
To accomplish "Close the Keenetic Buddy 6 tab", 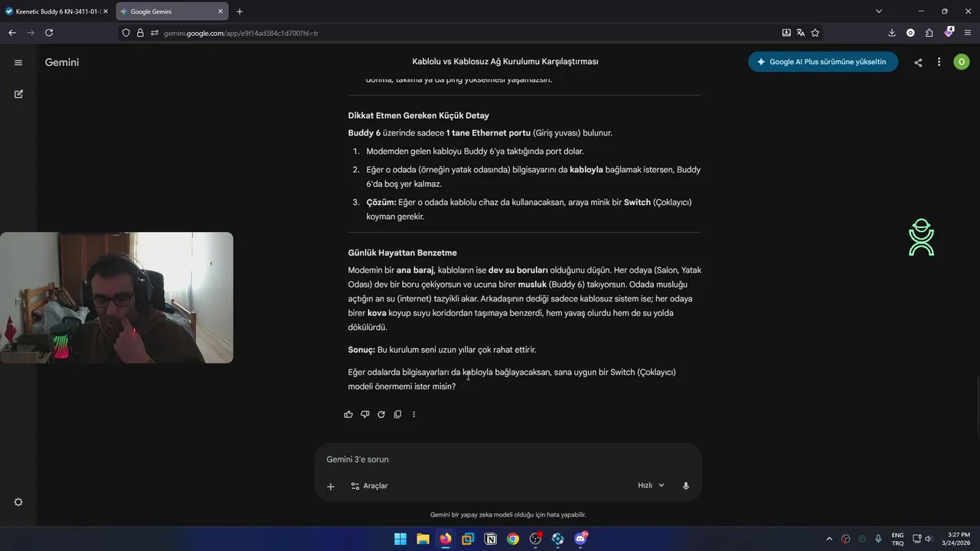I will click(x=106, y=11).
